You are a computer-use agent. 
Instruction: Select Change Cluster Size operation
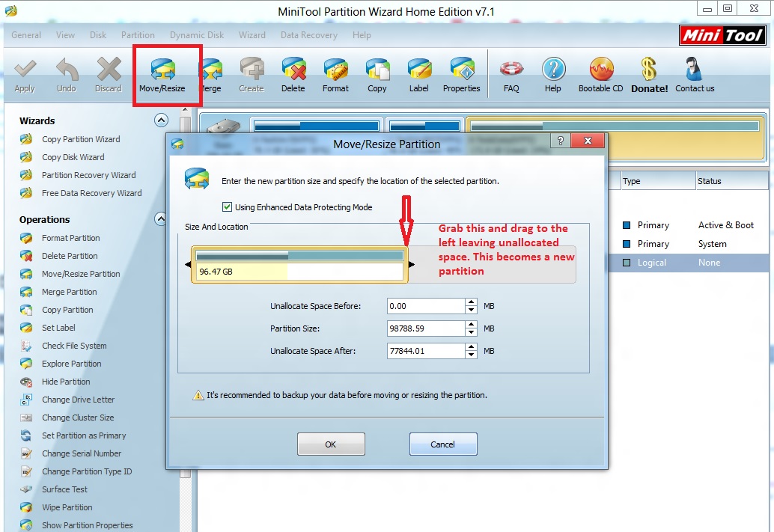pos(78,418)
